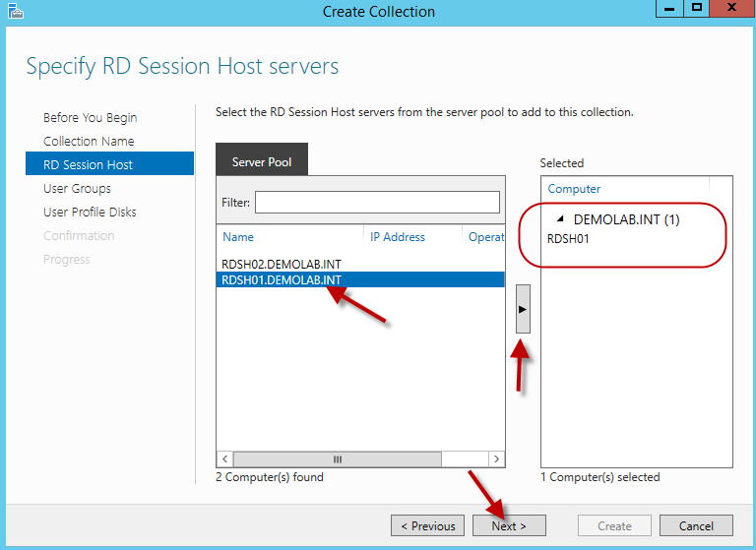Open the Server Pool tab
756x550 pixels.
coord(262,161)
